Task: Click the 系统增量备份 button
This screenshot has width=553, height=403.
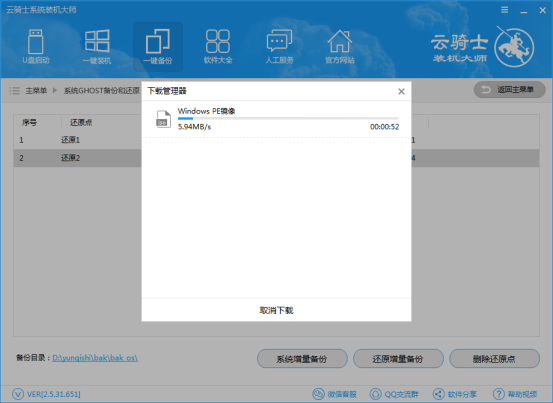Action: pos(302,359)
